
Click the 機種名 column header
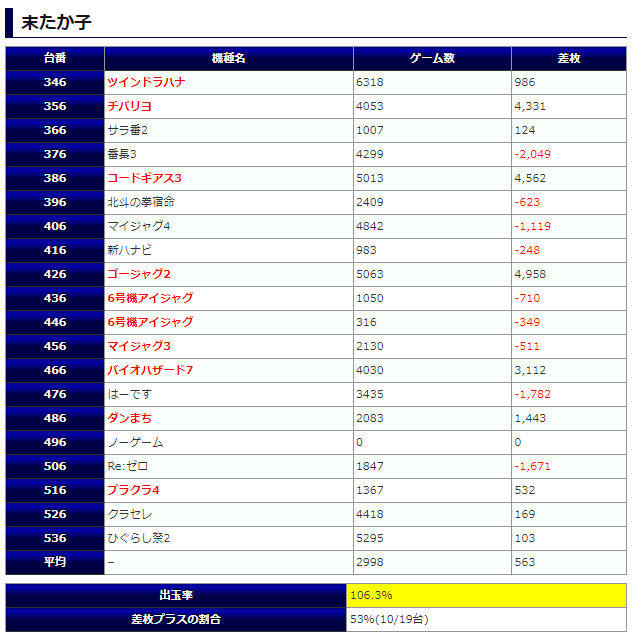(x=228, y=58)
